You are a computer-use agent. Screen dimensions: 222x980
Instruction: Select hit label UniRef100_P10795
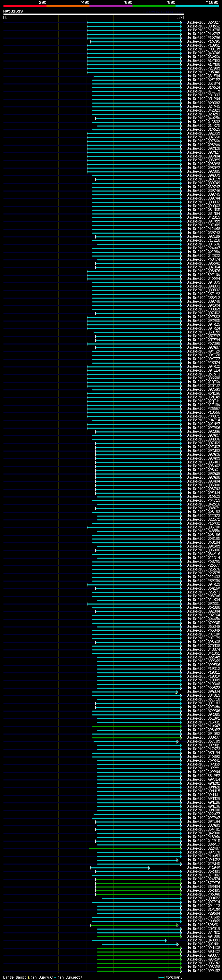203,41
